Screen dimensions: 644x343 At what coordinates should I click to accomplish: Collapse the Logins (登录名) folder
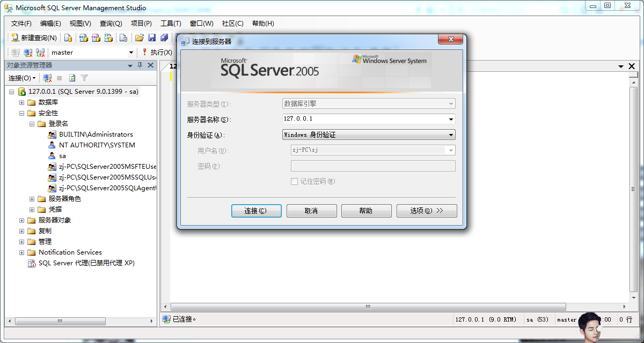pyautogui.click(x=32, y=124)
